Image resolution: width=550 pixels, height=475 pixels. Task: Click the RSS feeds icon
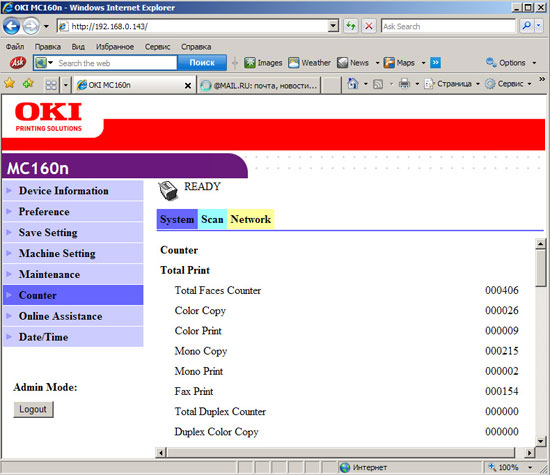[378, 84]
